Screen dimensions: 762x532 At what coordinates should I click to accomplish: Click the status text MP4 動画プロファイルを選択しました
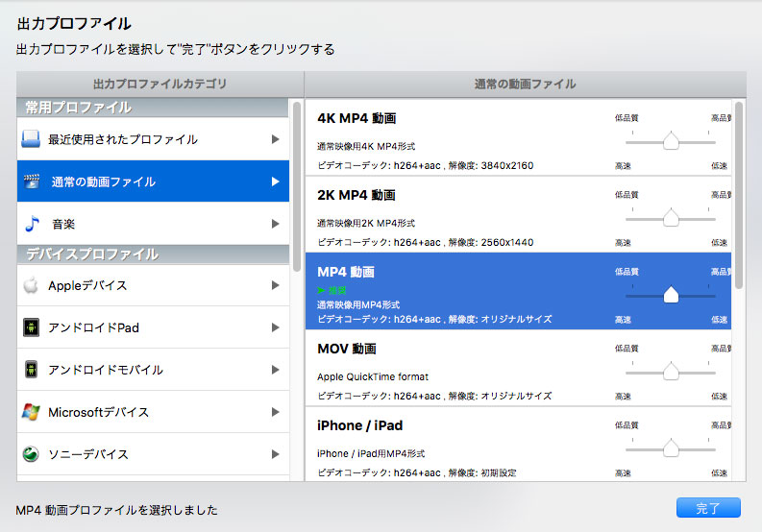(116, 510)
